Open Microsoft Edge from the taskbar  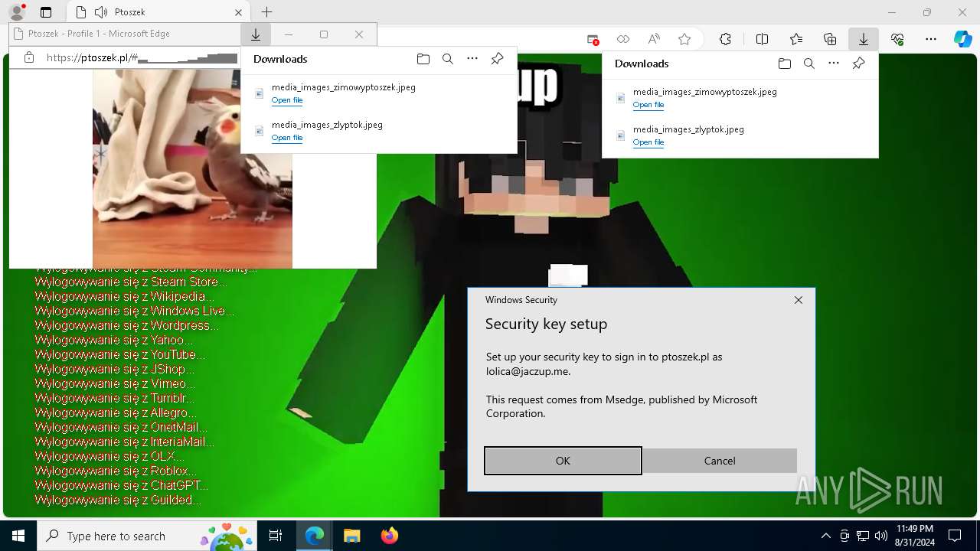coord(315,536)
